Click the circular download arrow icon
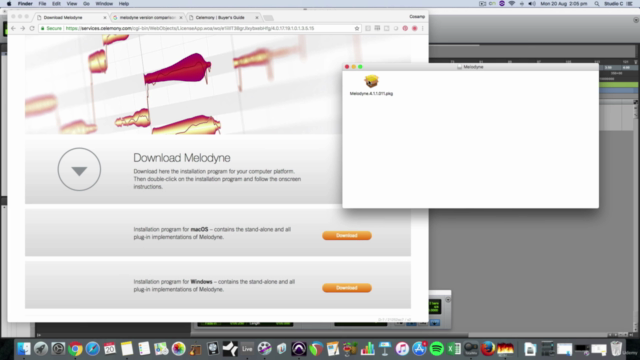 click(79, 169)
